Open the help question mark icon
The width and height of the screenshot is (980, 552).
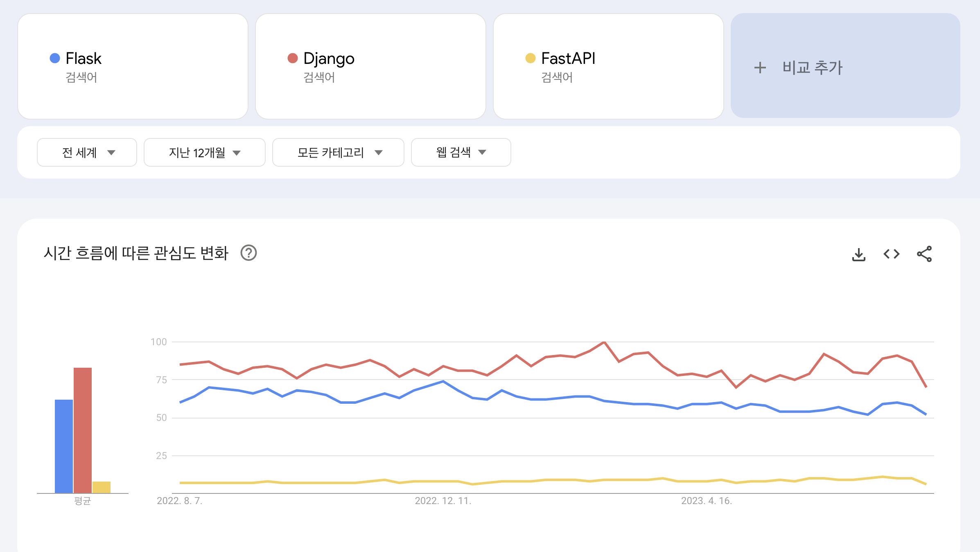point(248,253)
